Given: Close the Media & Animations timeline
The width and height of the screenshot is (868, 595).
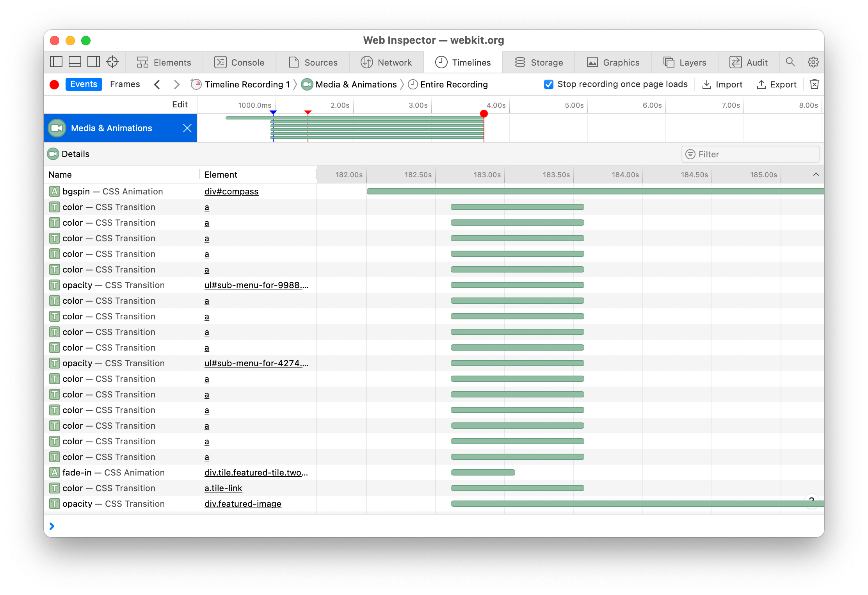Looking at the screenshot, I should (x=187, y=128).
